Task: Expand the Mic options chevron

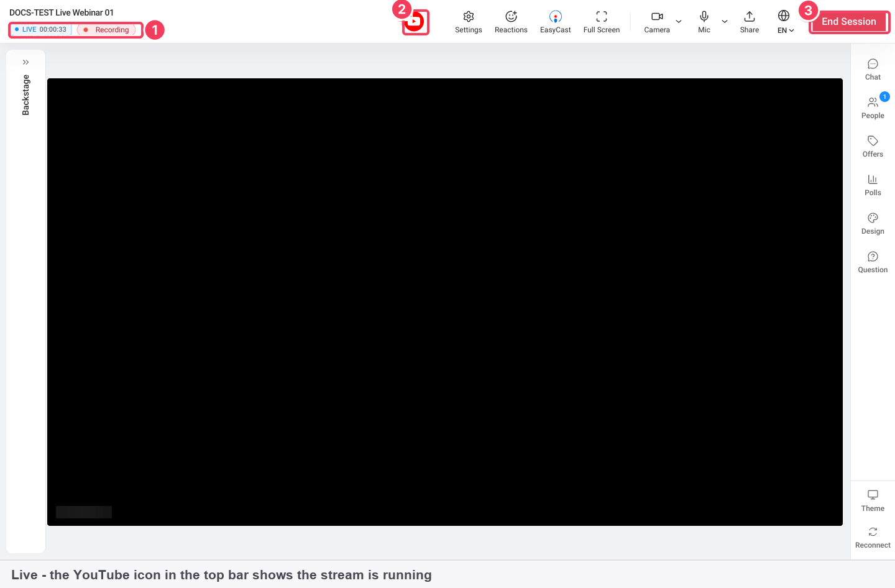Action: 725,22
